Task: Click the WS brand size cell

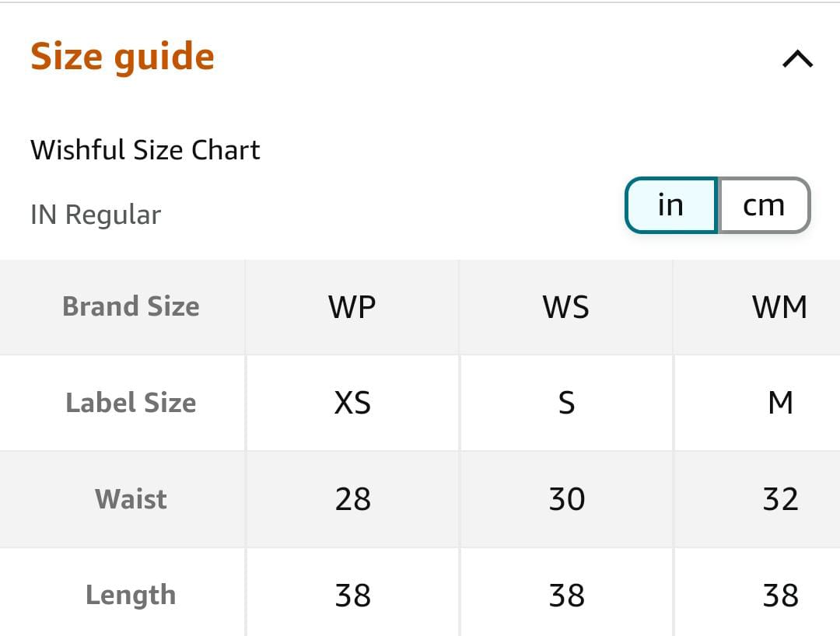Action: coord(566,307)
